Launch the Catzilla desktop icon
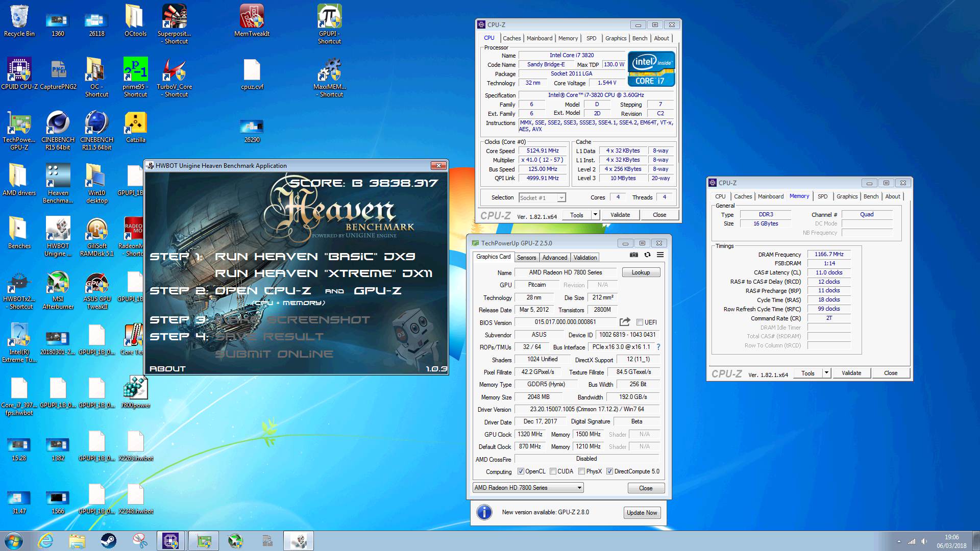 tap(135, 127)
